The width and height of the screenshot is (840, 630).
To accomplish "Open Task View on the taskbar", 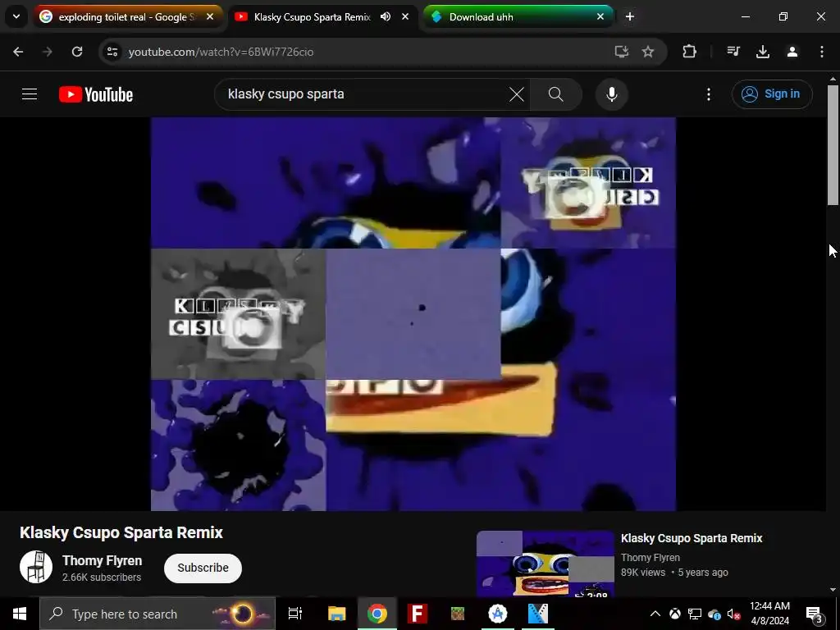I will pyautogui.click(x=295, y=614).
